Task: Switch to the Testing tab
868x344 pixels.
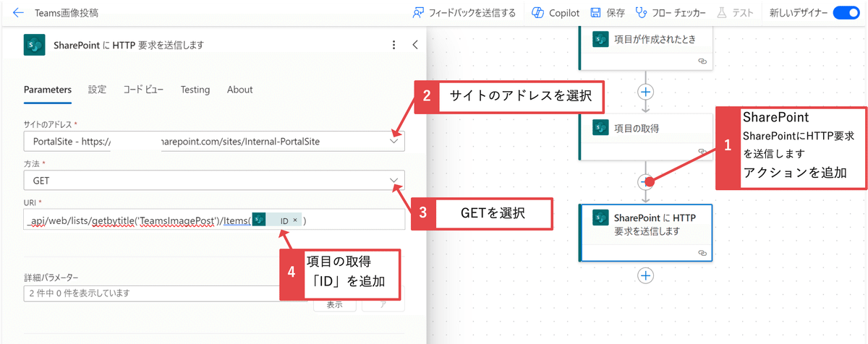Action: click(195, 90)
